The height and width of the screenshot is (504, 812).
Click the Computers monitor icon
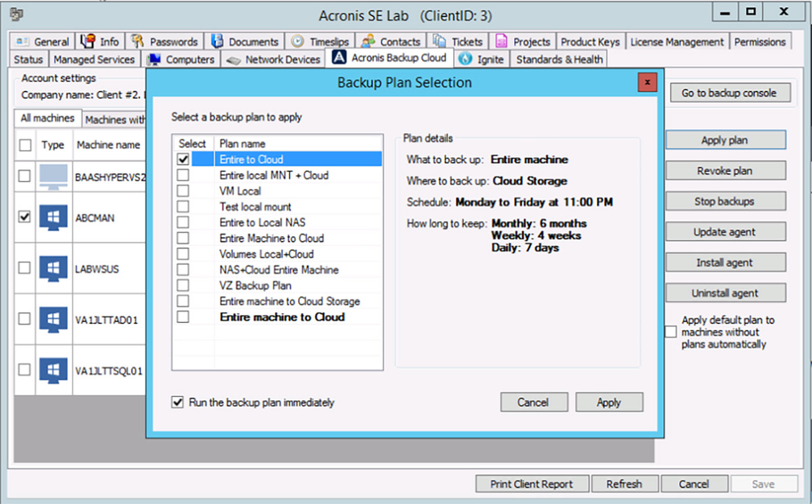click(x=153, y=59)
